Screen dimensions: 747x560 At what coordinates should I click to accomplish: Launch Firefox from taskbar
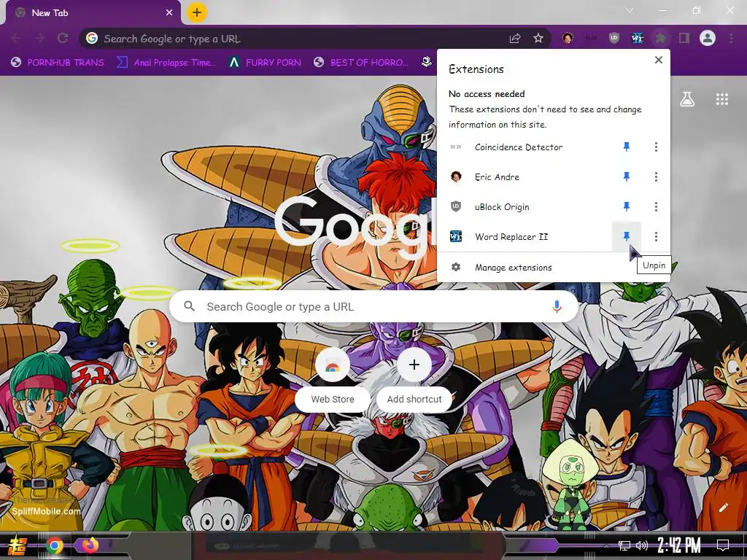pos(90,545)
